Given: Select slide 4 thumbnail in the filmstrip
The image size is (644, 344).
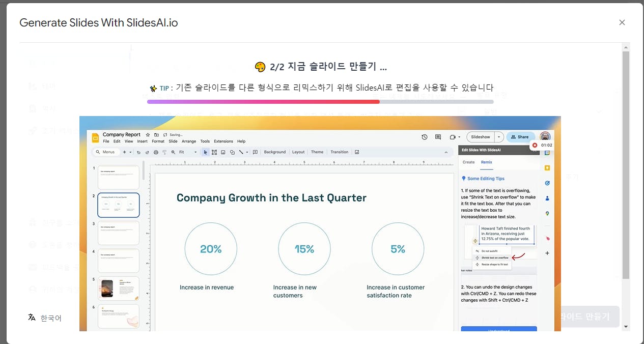Looking at the screenshot, I should click(x=118, y=261).
